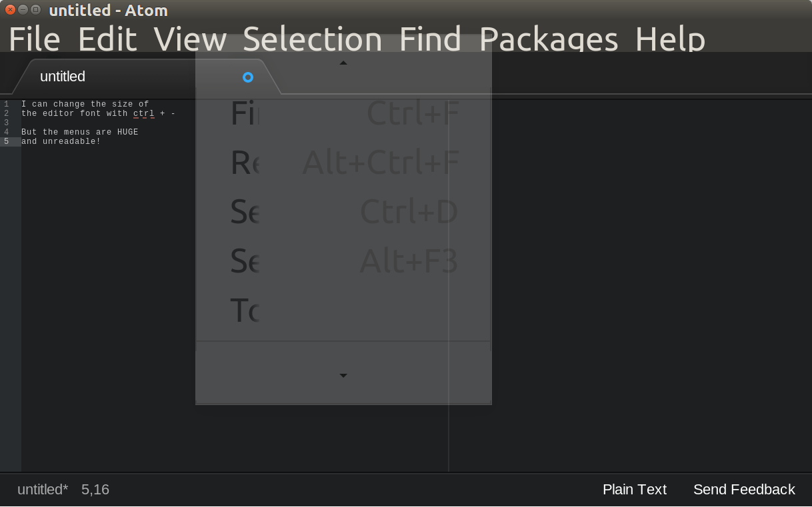Choose the menu entry with Alt+Ctrl+F shortcut
This screenshot has height=507, width=812.
pyautogui.click(x=343, y=163)
